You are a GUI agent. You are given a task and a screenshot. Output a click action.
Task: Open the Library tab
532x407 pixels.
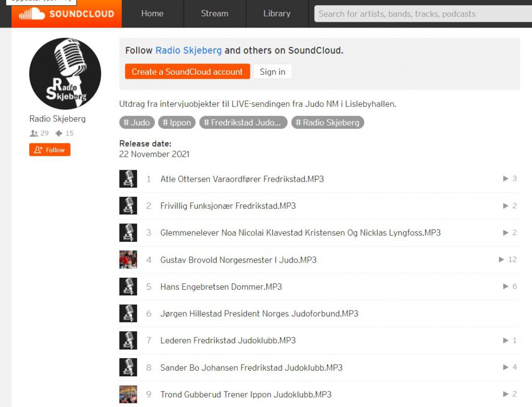point(277,13)
